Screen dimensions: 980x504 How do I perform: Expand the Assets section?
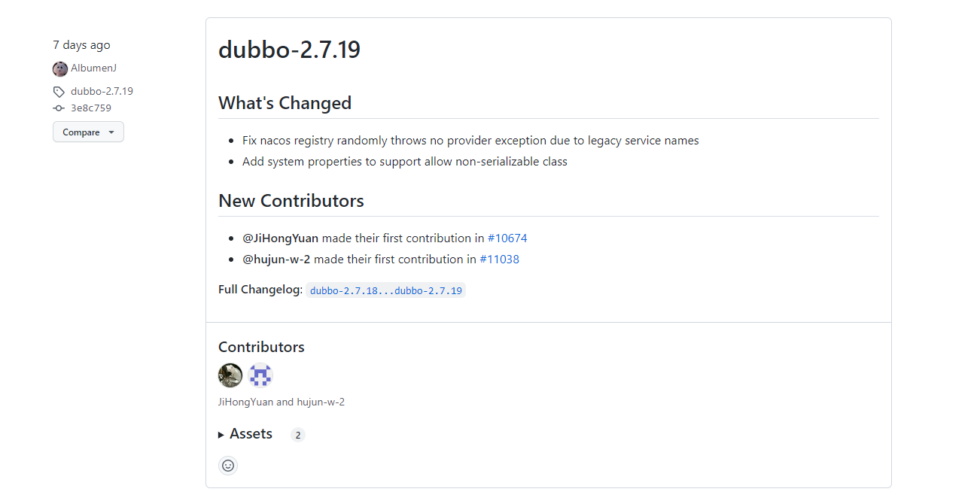click(x=251, y=434)
